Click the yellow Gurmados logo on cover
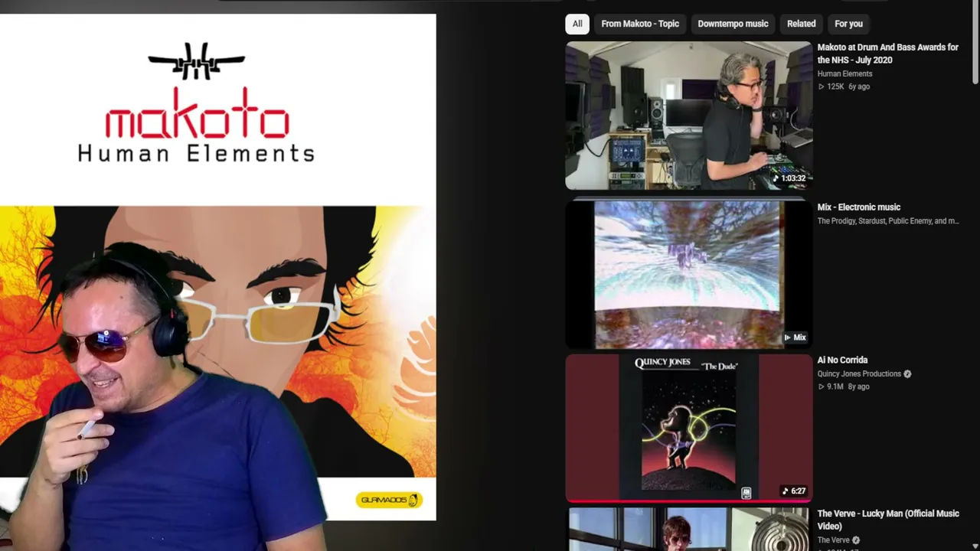 coord(389,500)
